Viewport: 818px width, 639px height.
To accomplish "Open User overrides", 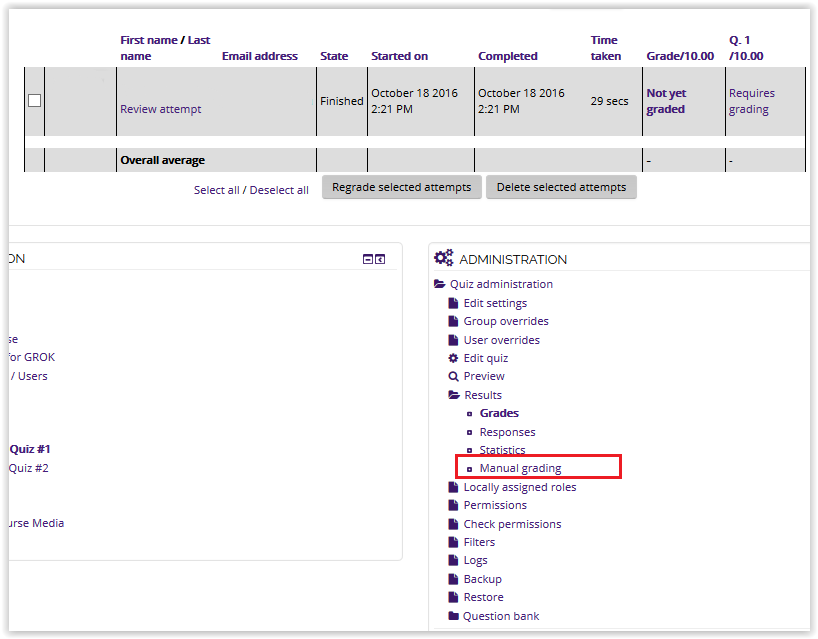I will click(x=502, y=340).
